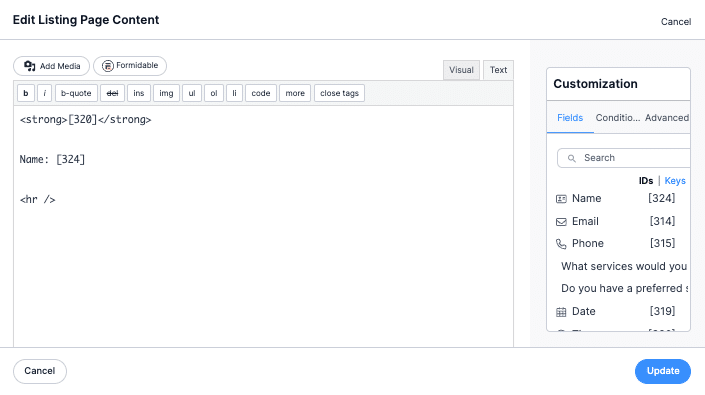Insert an ol list tag
Image resolution: width=705 pixels, height=395 pixels.
point(214,93)
